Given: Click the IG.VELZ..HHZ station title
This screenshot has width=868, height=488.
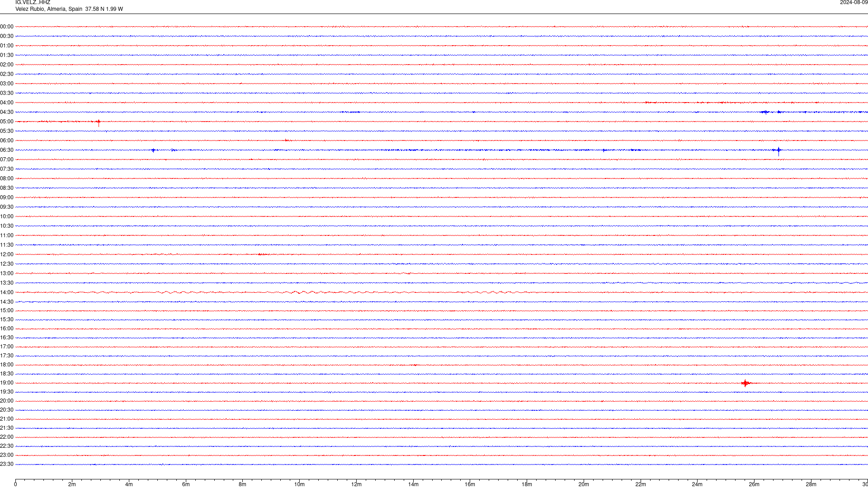Looking at the screenshot, I should point(33,3).
